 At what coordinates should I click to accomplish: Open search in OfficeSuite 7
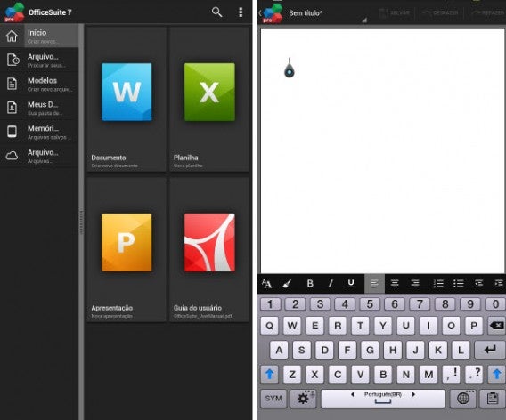(216, 12)
